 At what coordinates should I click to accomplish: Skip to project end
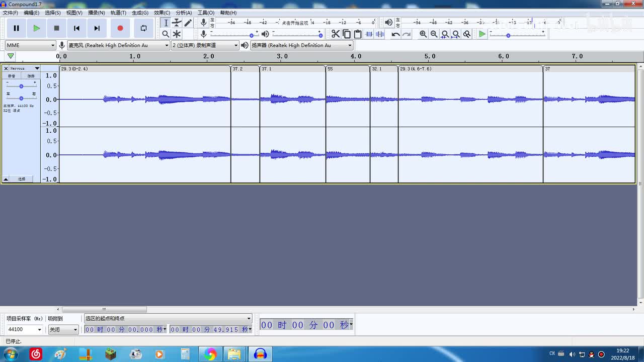point(97,28)
